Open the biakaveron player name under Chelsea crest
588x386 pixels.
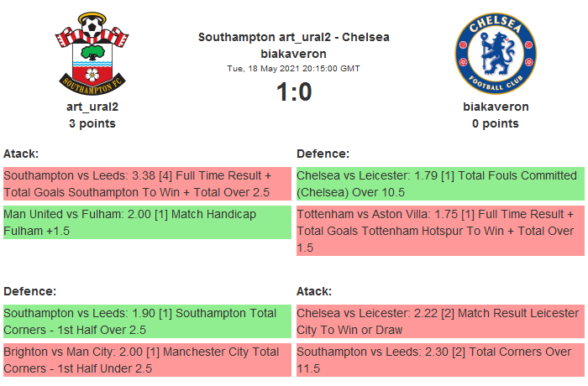point(496,107)
